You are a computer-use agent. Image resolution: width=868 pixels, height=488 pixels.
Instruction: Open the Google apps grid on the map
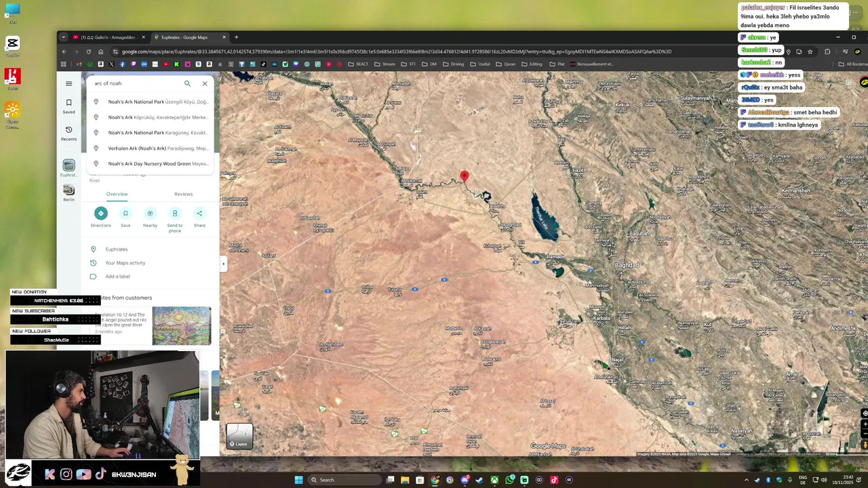(848, 83)
